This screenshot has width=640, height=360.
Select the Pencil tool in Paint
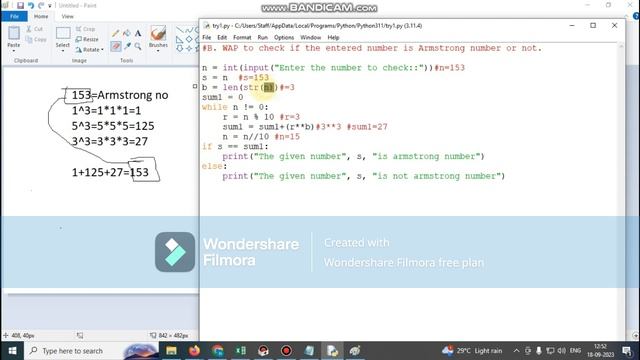point(116,33)
